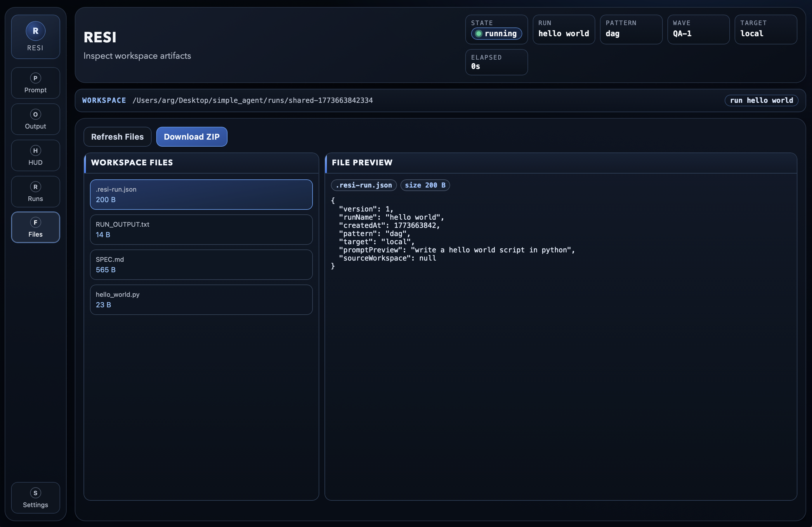Select the HUD sidebar icon

35,155
